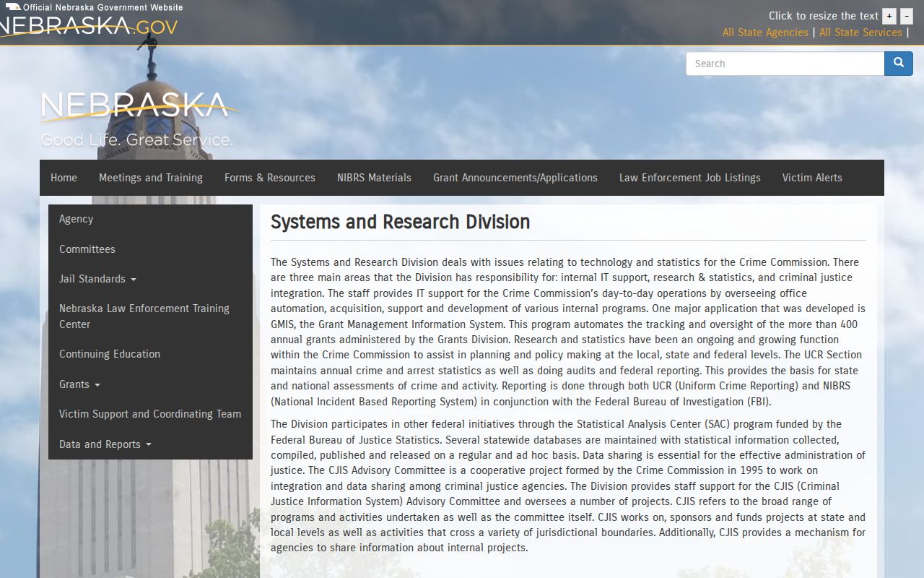Viewport: 924px width, 578px height.
Task: Focus the Search input field
Action: pyautogui.click(x=785, y=64)
